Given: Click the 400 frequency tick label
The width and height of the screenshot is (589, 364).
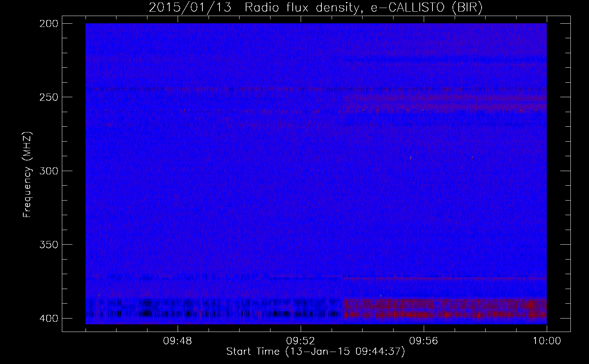Looking at the screenshot, I should click(48, 318).
